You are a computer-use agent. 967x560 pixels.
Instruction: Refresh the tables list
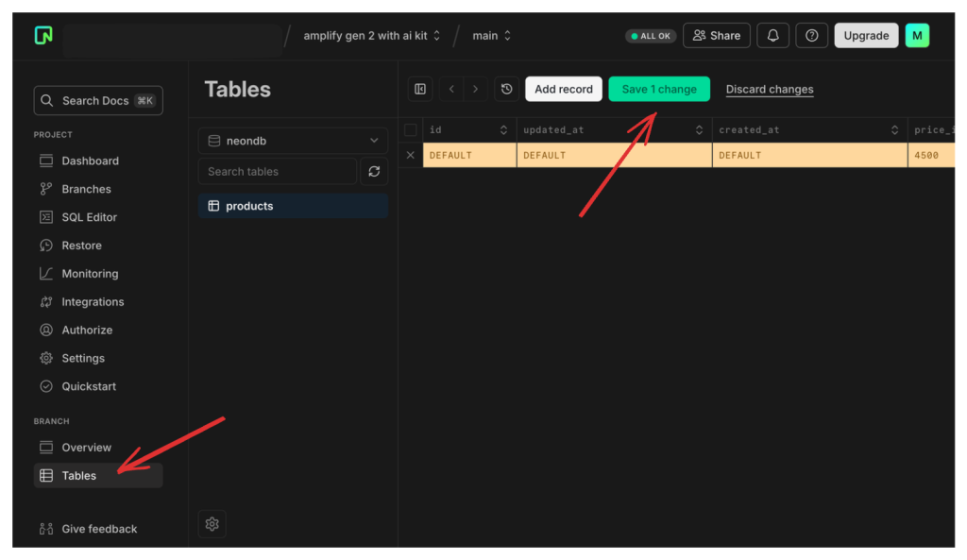pos(374,171)
